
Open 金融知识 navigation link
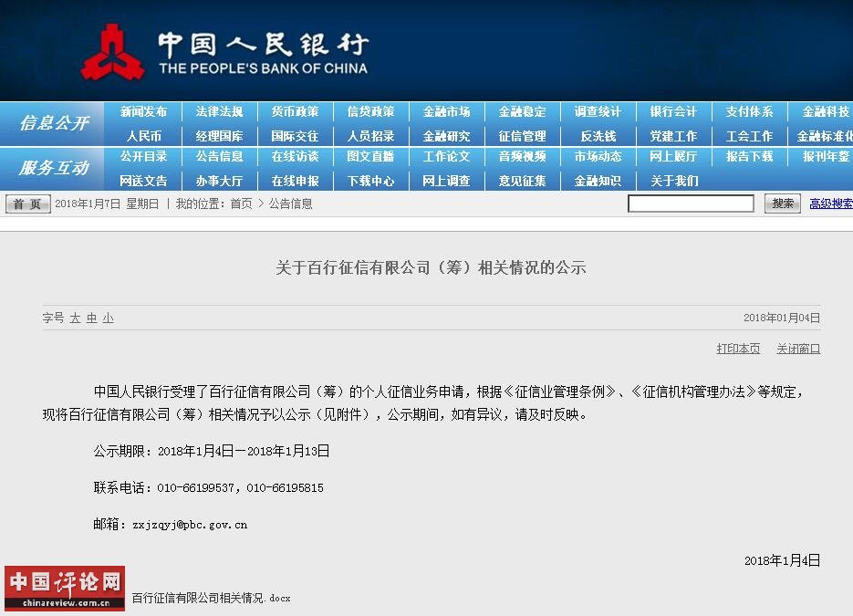(598, 181)
